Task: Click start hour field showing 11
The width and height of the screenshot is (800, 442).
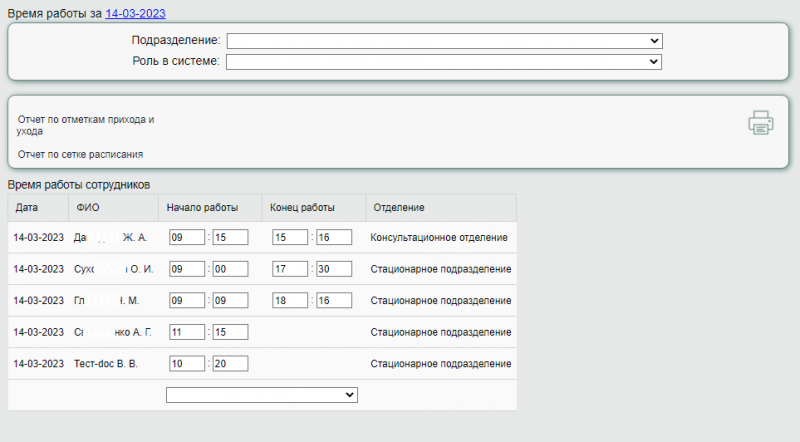Action: click(187, 332)
